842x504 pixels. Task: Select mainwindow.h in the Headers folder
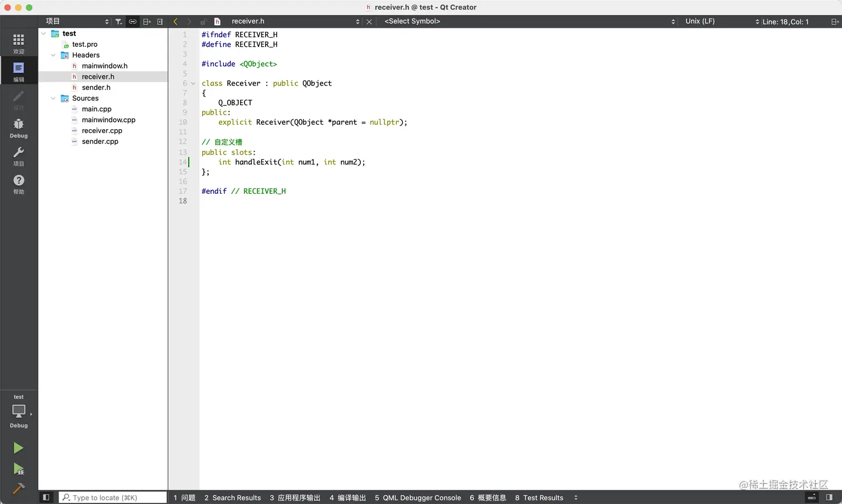[x=105, y=66]
